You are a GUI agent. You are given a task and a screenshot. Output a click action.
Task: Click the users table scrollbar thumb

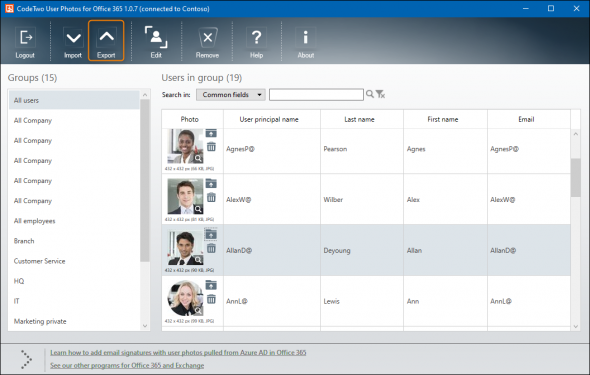pos(575,178)
